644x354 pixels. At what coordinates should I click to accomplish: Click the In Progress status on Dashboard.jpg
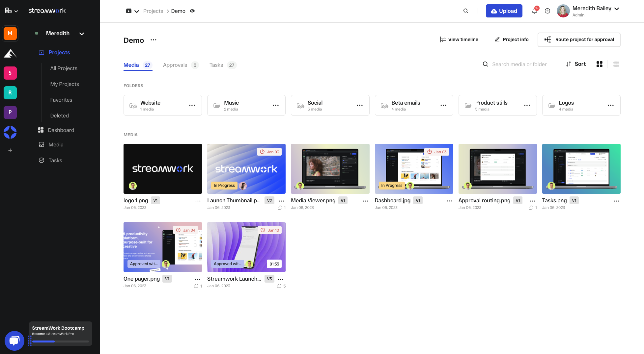pos(392,186)
